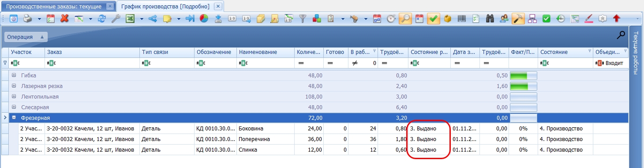The image size is (644, 168).
Task: Open the print options dropdown arrow
Action: tap(39, 19)
